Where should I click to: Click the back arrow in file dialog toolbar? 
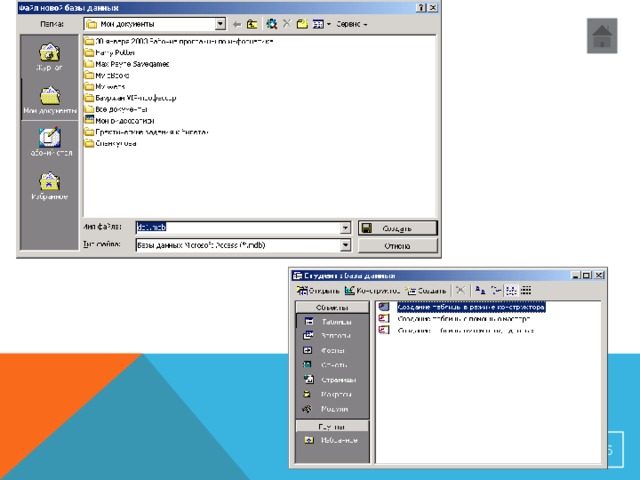[x=235, y=22]
